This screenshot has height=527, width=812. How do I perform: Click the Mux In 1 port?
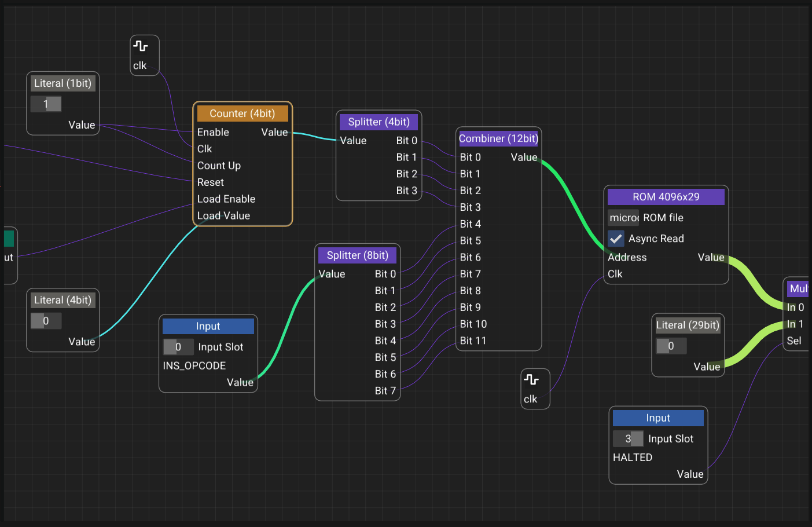click(795, 324)
